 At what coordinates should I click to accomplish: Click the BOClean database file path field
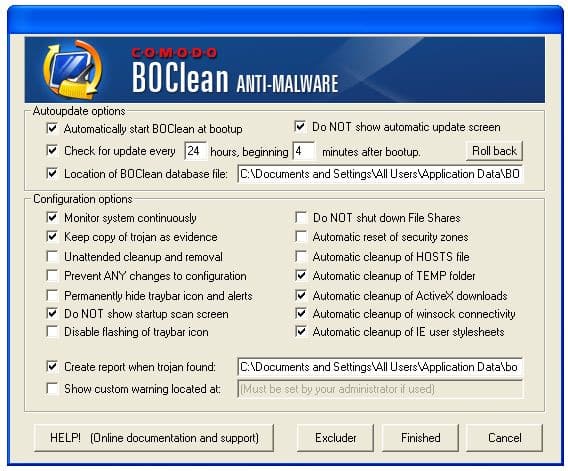click(x=380, y=174)
